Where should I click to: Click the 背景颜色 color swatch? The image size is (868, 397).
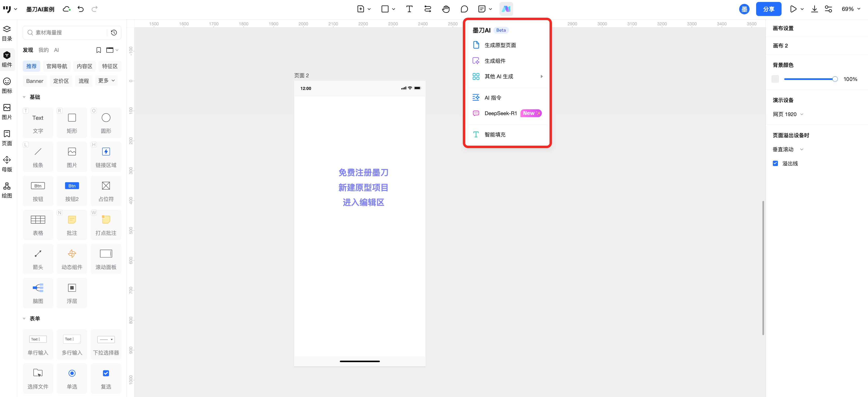tap(775, 79)
